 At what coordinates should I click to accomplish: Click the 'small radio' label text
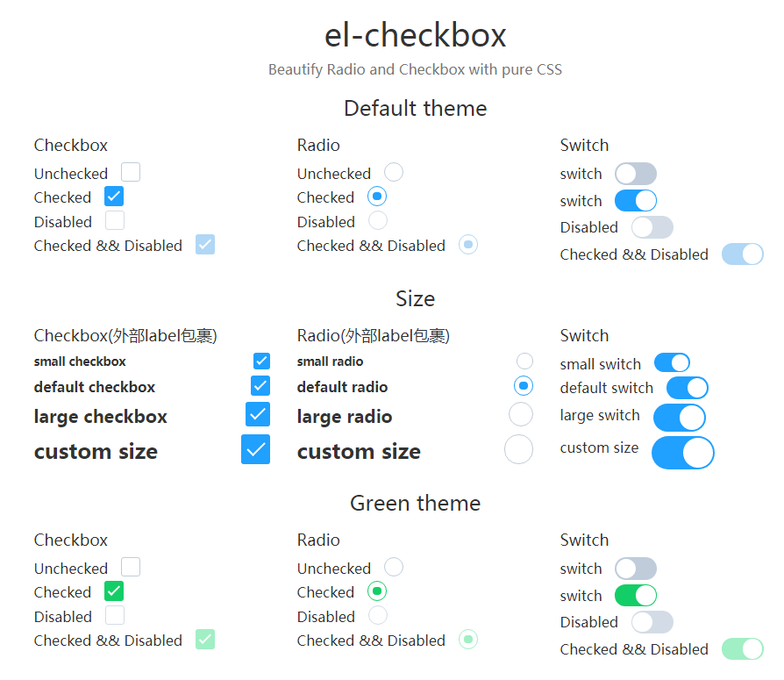330,361
